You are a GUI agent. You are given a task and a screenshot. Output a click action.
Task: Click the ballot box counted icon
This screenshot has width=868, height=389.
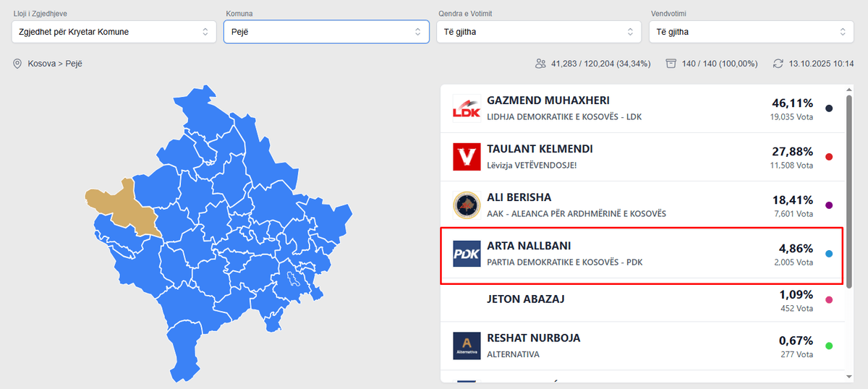pos(671,64)
